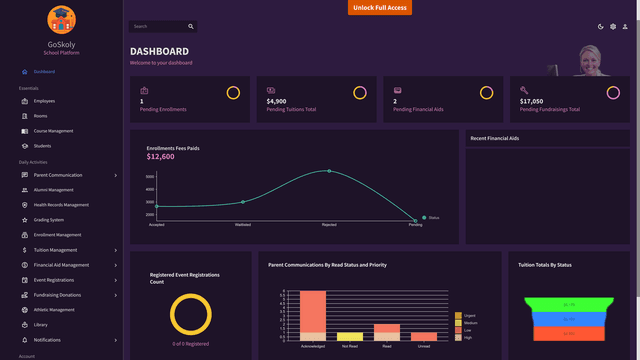Open the Library menu item

pyautogui.click(x=41, y=325)
